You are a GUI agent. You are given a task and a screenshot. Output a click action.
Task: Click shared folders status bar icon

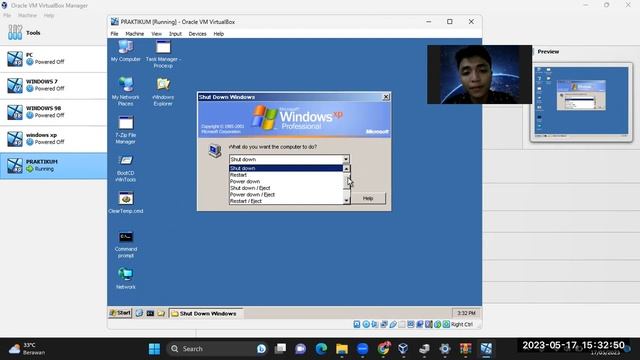click(x=402, y=324)
